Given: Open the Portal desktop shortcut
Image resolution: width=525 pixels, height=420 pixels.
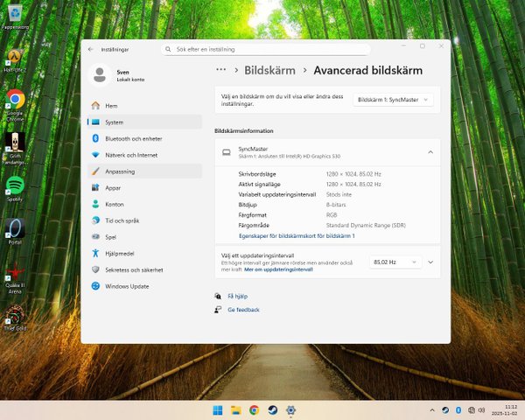Looking at the screenshot, I should click(15, 229).
